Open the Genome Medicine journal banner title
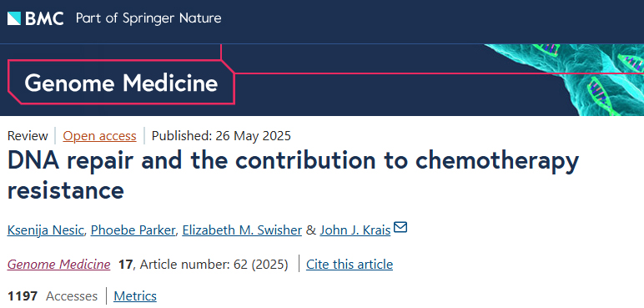644x308 pixels. click(x=121, y=83)
